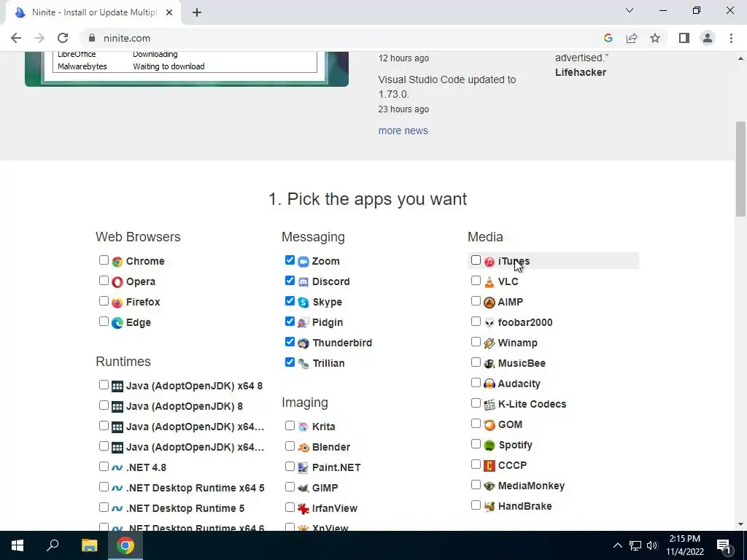Click the Opera logo icon
Screen dimensions: 747x560
pyautogui.click(x=117, y=282)
